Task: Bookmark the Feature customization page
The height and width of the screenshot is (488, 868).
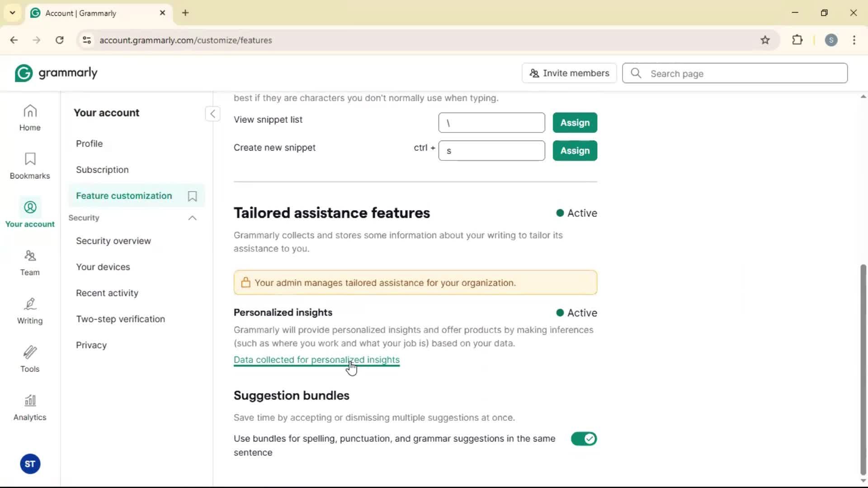Action: [193, 196]
